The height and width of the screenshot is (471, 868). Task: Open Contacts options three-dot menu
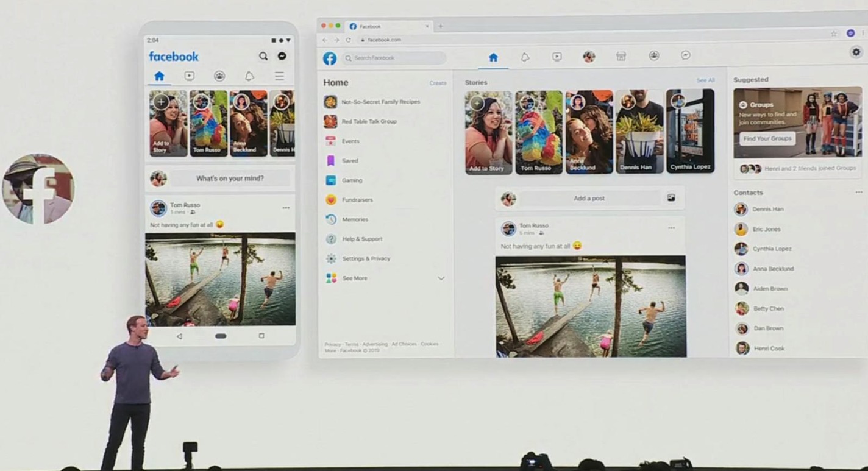tap(859, 192)
